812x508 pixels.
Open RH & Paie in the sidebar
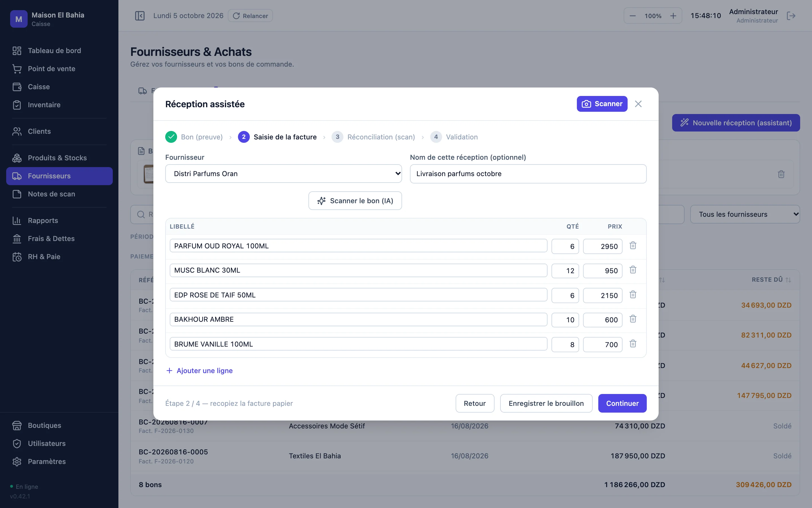tap(59, 257)
